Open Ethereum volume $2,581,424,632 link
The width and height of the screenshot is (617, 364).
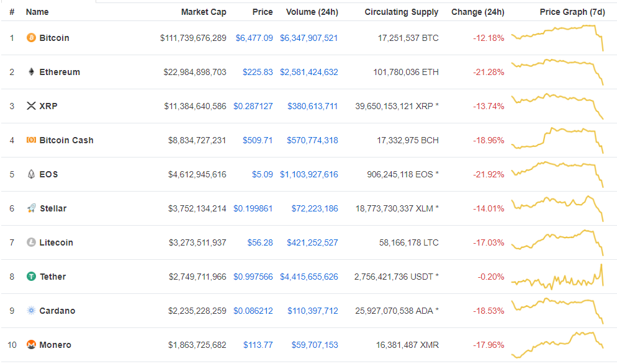309,73
